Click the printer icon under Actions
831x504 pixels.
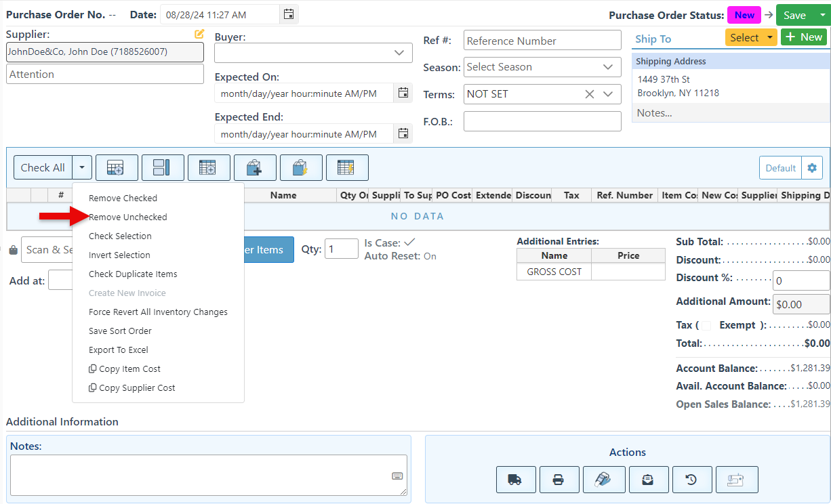tap(559, 480)
